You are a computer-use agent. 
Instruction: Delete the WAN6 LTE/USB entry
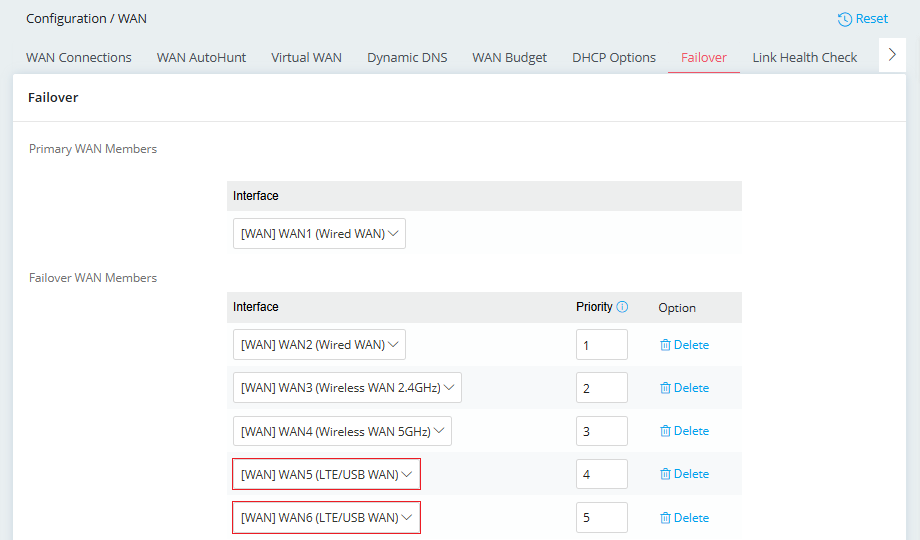coord(684,518)
